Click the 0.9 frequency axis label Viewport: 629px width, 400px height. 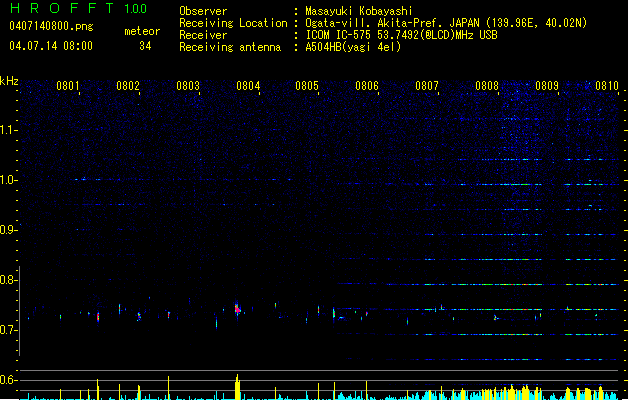(x=8, y=230)
